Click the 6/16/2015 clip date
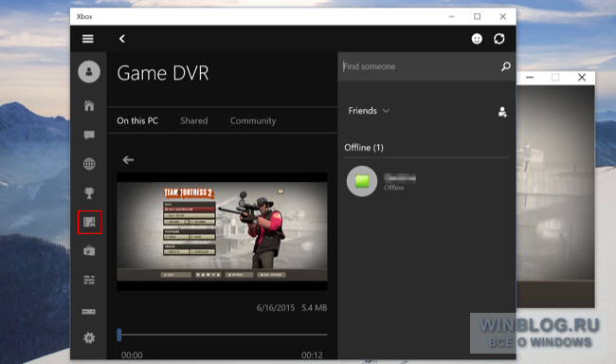616x364 pixels. [x=276, y=308]
